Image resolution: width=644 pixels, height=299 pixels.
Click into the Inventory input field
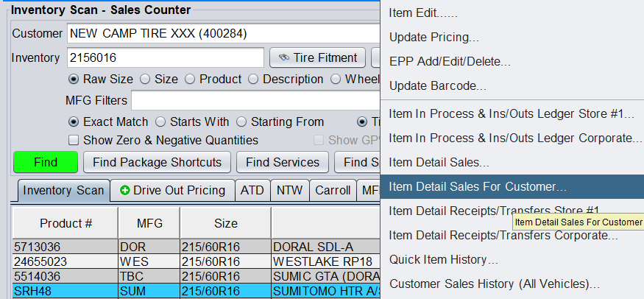(165, 57)
